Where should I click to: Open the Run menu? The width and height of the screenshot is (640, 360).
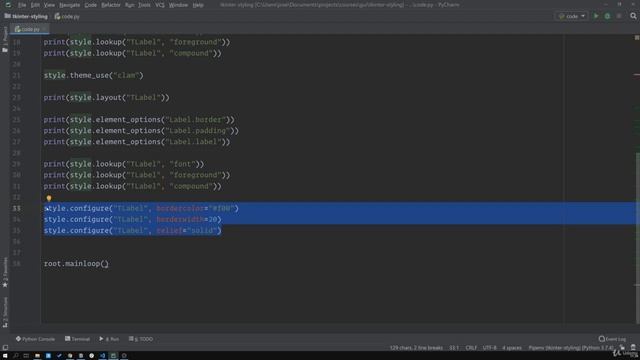[x=129, y=5]
